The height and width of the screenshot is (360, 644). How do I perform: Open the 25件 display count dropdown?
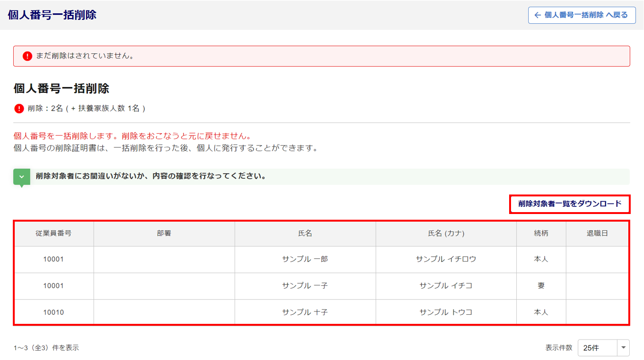pos(604,348)
